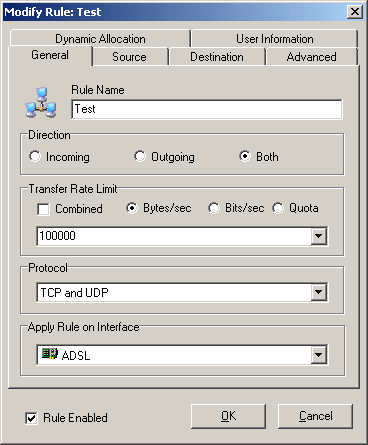Close the Modify Rule dialog window
368x445 pixels.
click(x=355, y=12)
